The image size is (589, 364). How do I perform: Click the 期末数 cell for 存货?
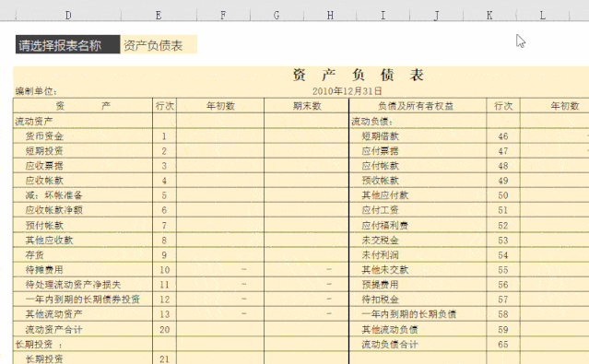[x=307, y=254]
